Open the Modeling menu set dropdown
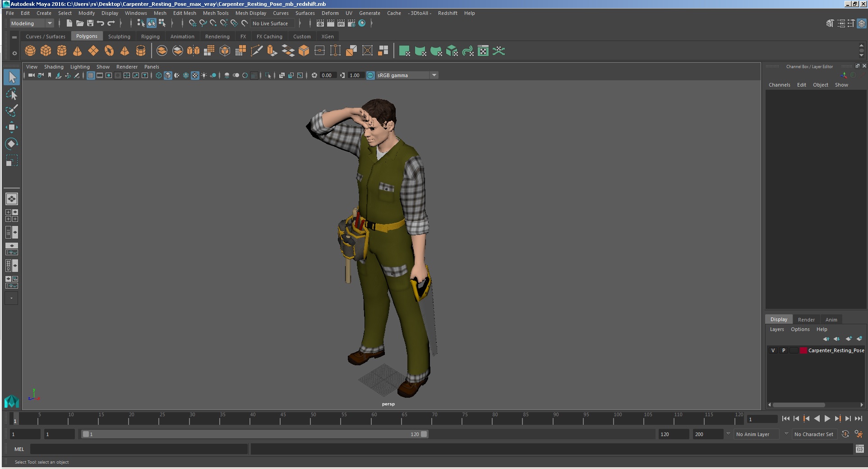The width and height of the screenshot is (868, 469). (x=32, y=23)
